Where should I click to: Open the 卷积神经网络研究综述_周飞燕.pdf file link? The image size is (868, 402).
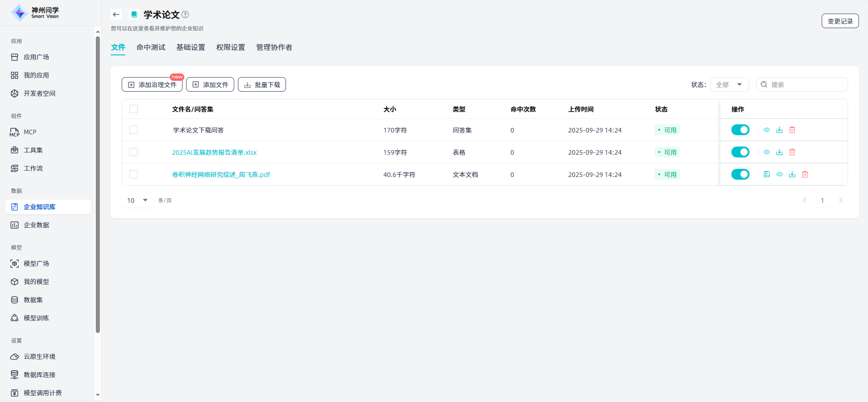(x=221, y=175)
